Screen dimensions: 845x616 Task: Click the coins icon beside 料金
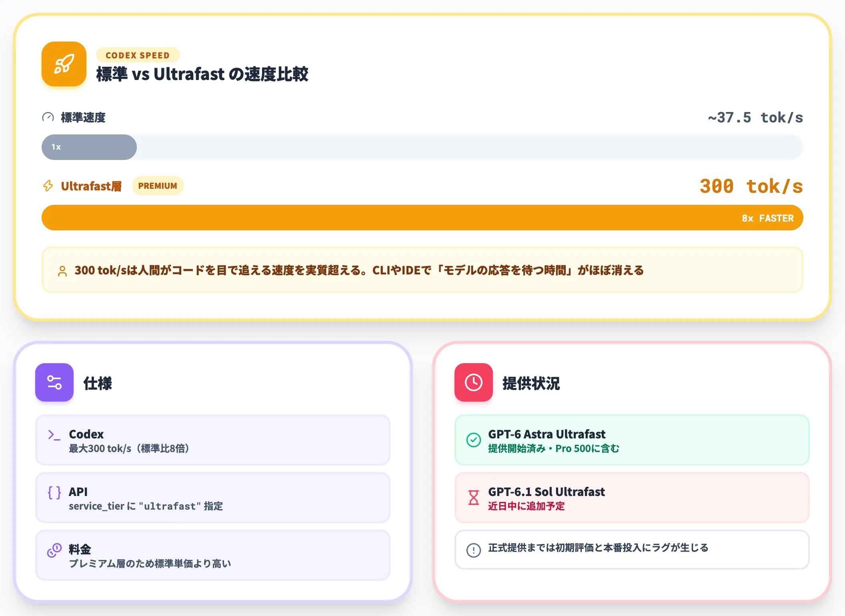54,550
